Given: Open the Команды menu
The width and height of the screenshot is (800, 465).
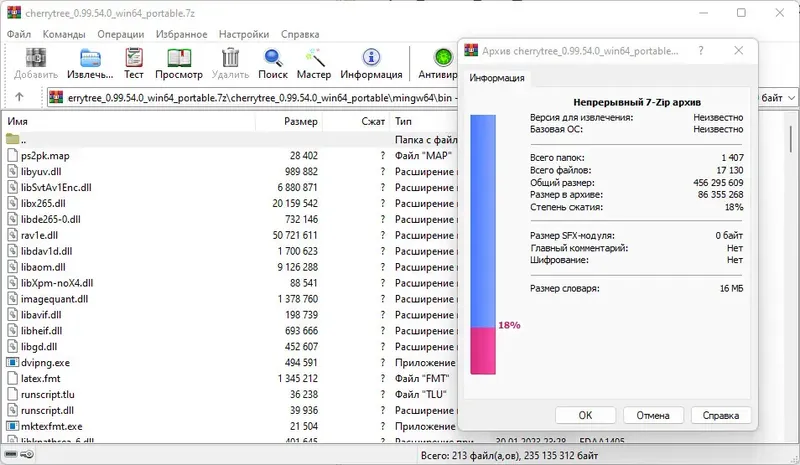Looking at the screenshot, I should click(x=64, y=34).
